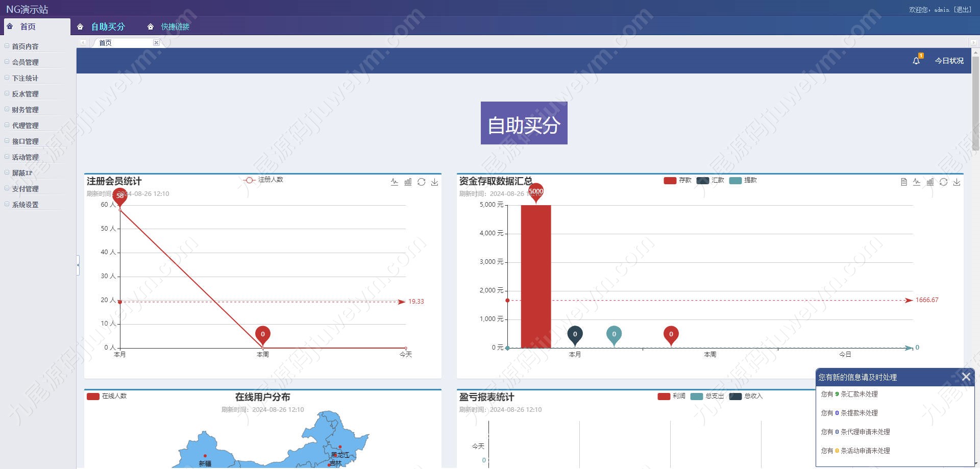980x469 pixels.
Task: Refresh the registered members chart
Action: (421, 182)
